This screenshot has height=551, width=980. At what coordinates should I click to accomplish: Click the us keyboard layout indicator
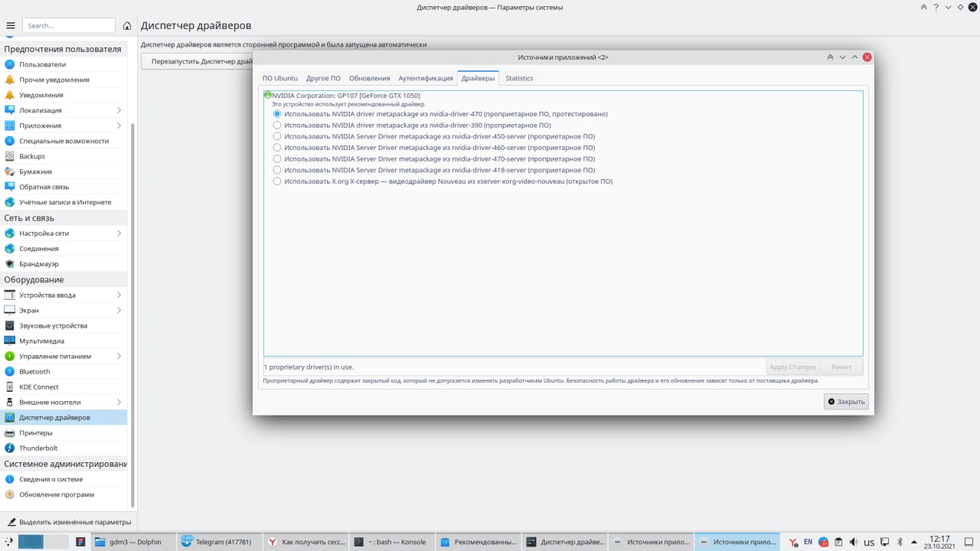tap(869, 543)
